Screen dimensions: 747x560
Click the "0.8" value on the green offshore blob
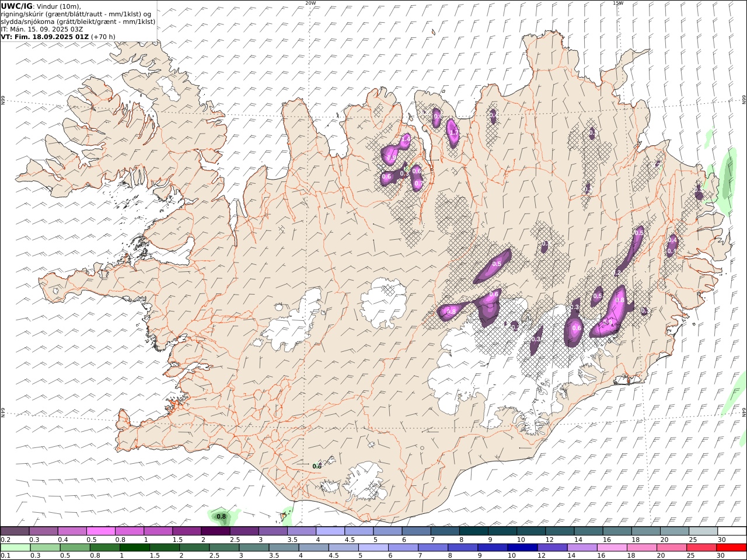click(x=221, y=516)
